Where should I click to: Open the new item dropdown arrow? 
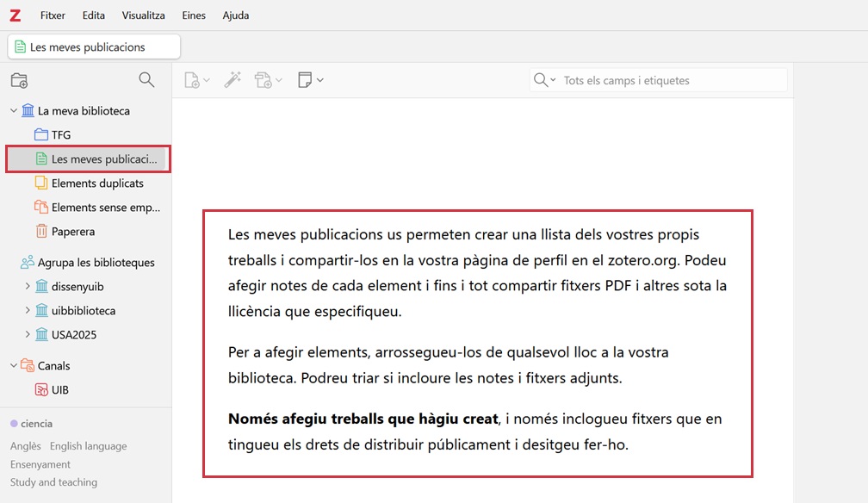click(x=207, y=80)
